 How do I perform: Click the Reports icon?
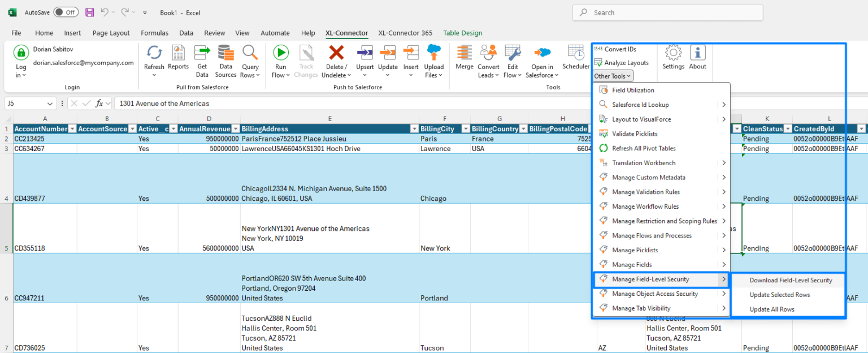(x=178, y=53)
